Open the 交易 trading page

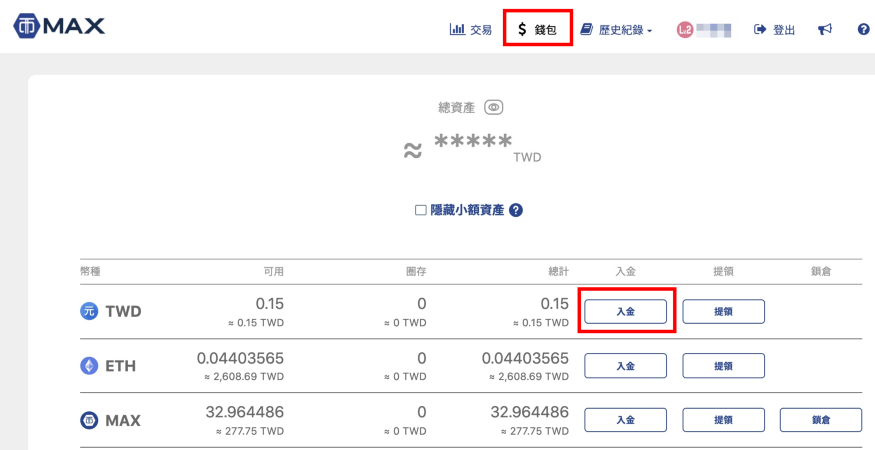click(470, 30)
